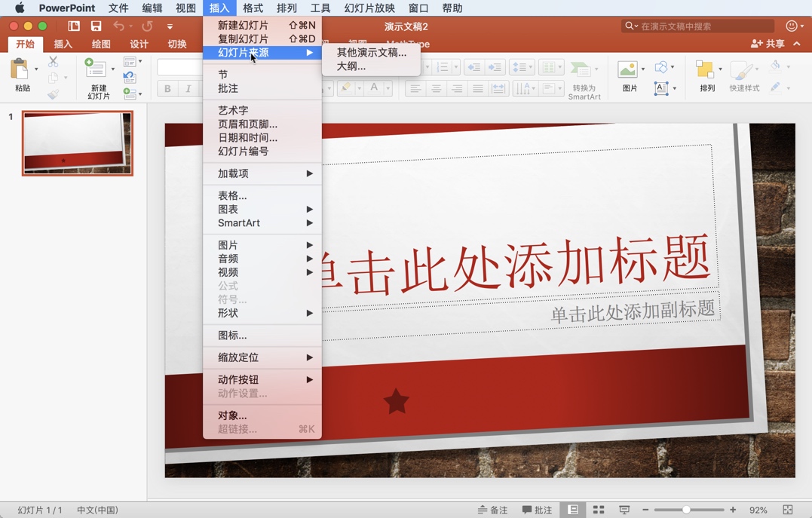Viewport: 812px width, 518px height.
Task: Switch to the 设计 ribbon tab
Action: point(139,44)
